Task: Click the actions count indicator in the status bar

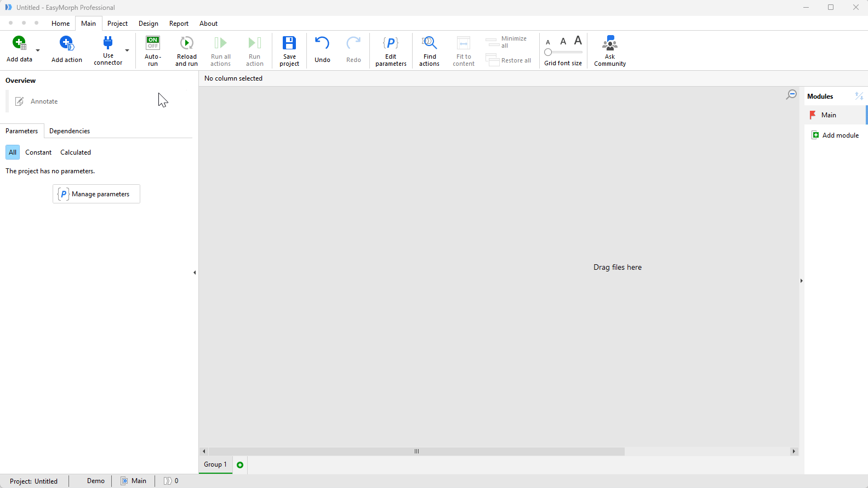Action: (x=171, y=481)
